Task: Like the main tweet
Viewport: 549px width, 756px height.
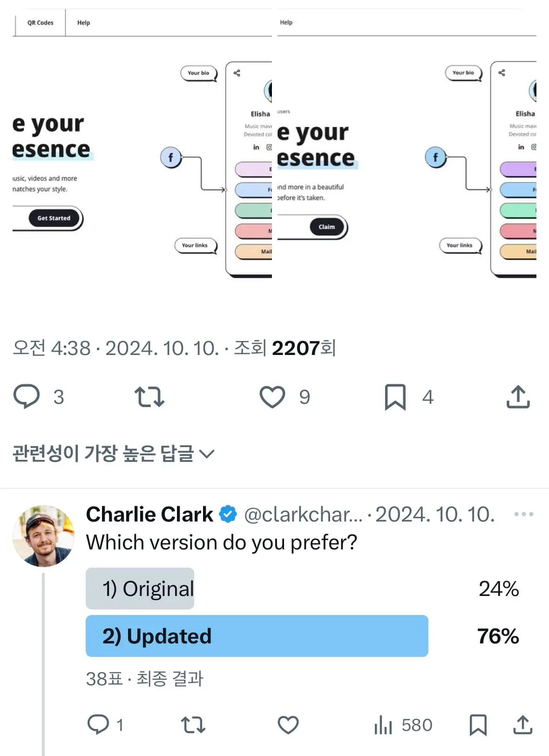Action: pos(272,396)
